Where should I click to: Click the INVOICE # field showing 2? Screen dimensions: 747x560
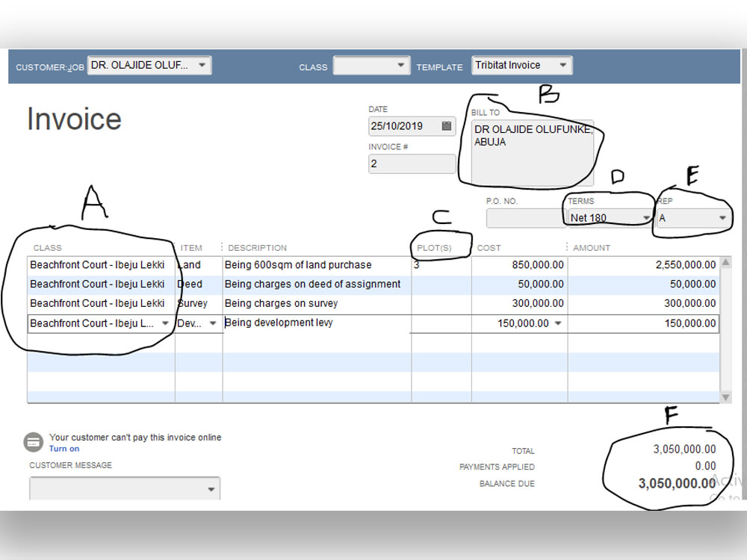412,164
